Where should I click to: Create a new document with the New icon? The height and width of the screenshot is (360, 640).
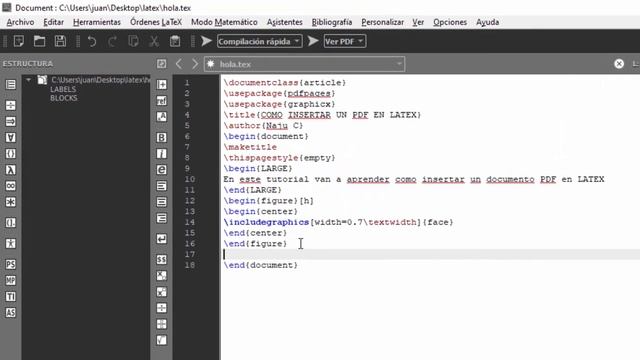point(19,41)
